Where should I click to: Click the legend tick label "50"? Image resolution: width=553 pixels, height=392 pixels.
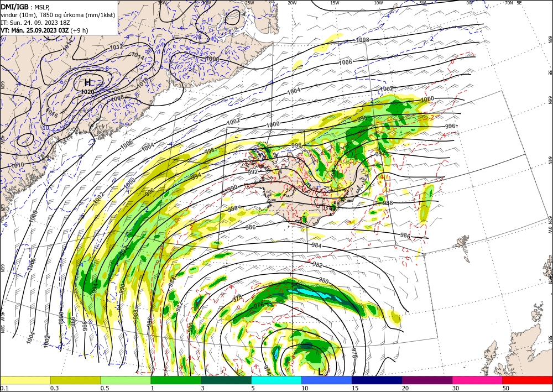[506, 388]
